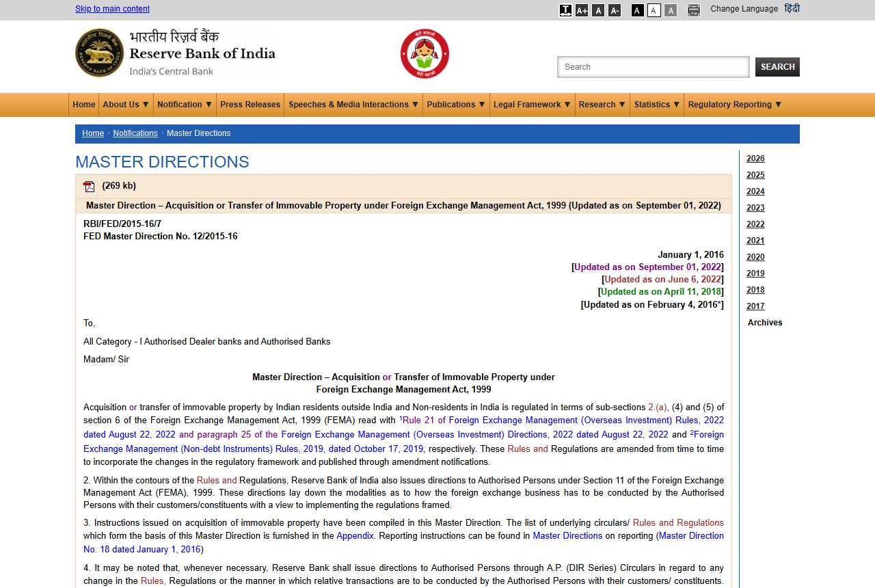Expand the Regulatory Reporting dropdown menu
The image size is (875, 588).
[735, 105]
